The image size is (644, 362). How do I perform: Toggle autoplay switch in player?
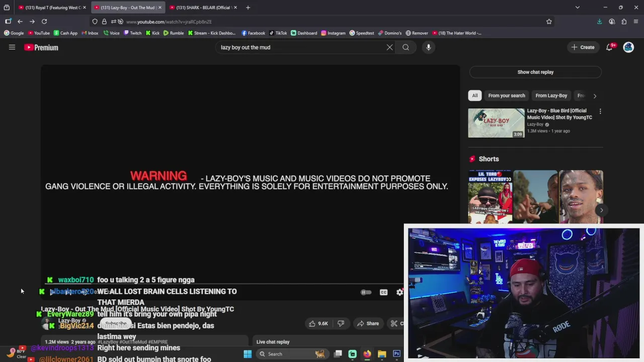[366, 292]
